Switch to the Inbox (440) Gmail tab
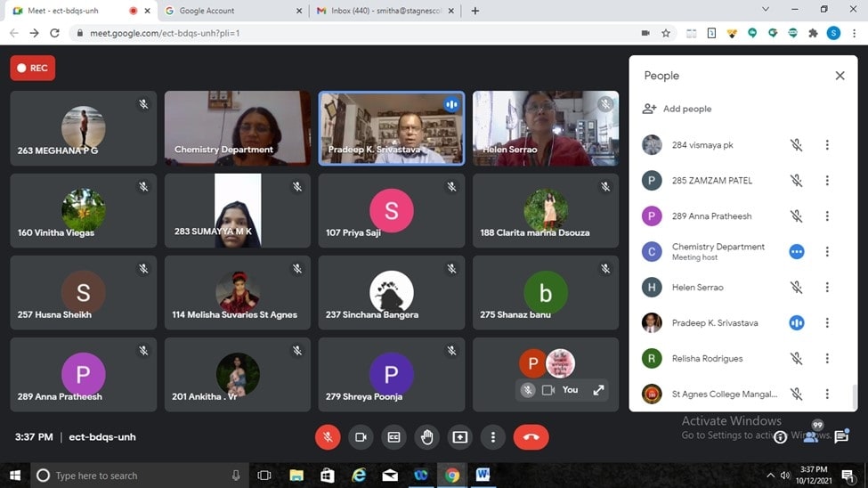 tap(383, 11)
